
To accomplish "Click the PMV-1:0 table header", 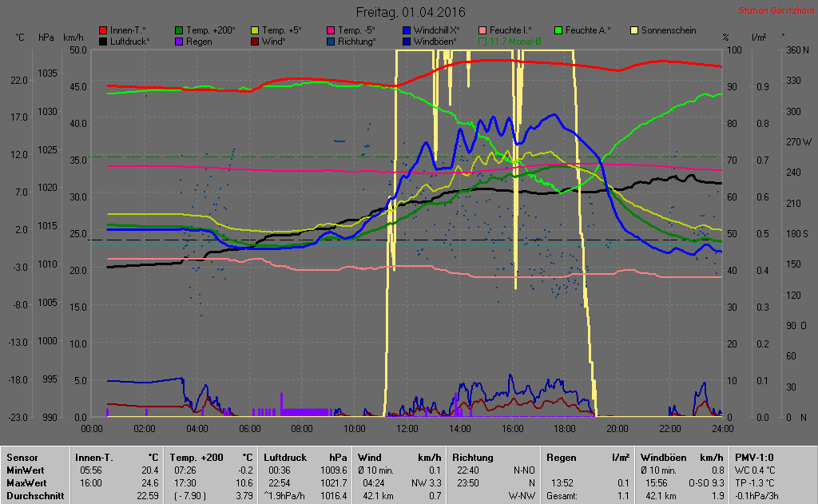I will tap(755, 458).
